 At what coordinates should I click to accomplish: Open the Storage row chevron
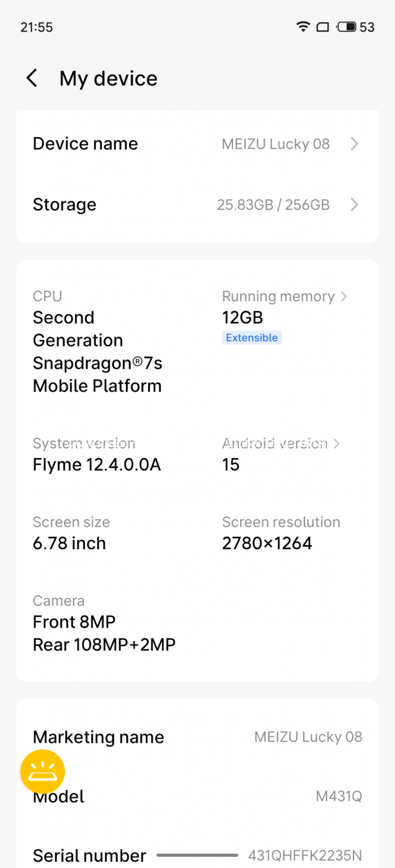coord(354,205)
